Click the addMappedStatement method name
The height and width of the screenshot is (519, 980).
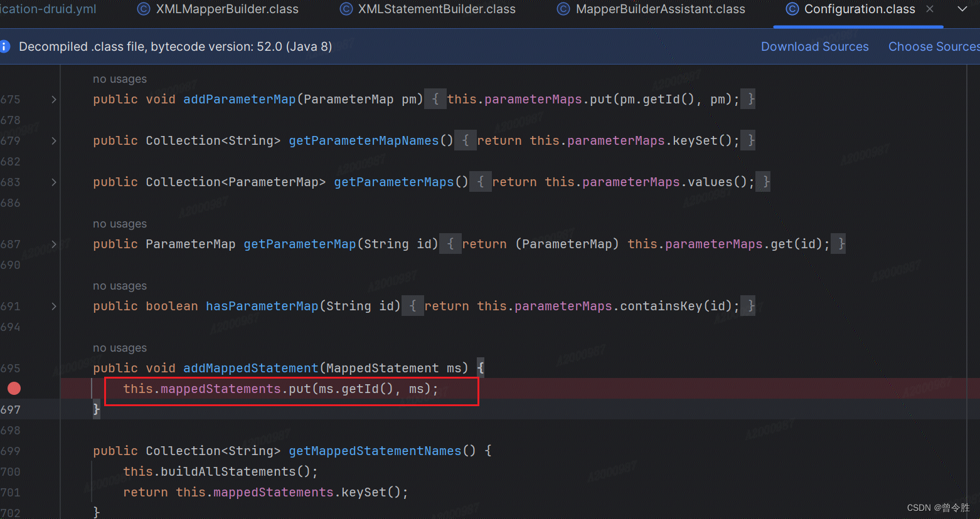coord(250,368)
